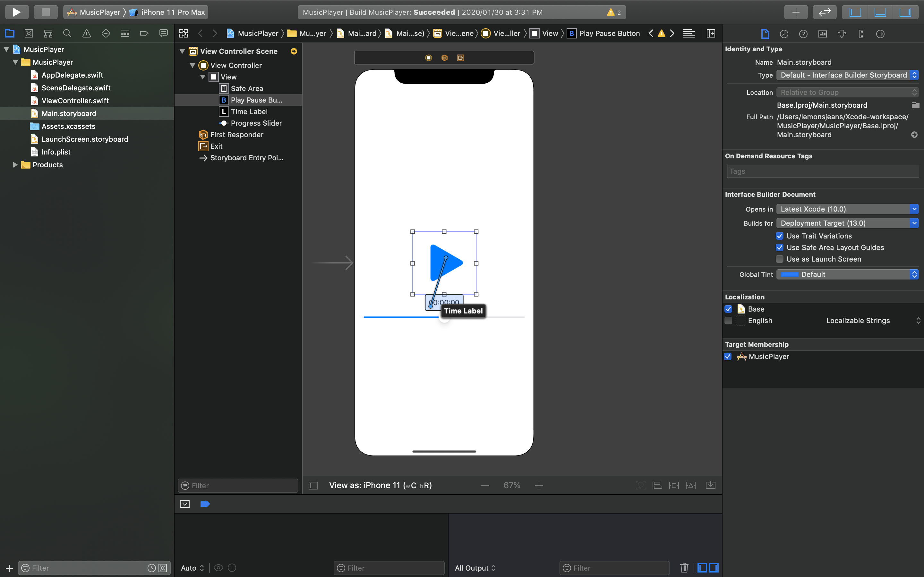924x577 pixels.
Task: Enable Use as Launch Screen
Action: [779, 259]
